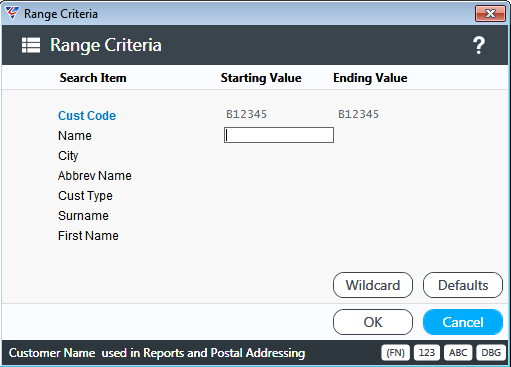
Task: Open the list menu icon beside Range Criteria
Action: [31, 45]
